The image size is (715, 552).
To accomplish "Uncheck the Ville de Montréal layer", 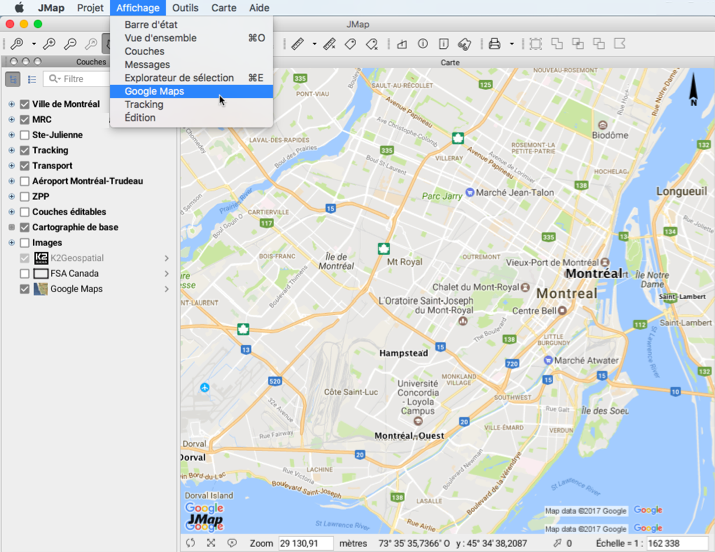I will (x=25, y=104).
